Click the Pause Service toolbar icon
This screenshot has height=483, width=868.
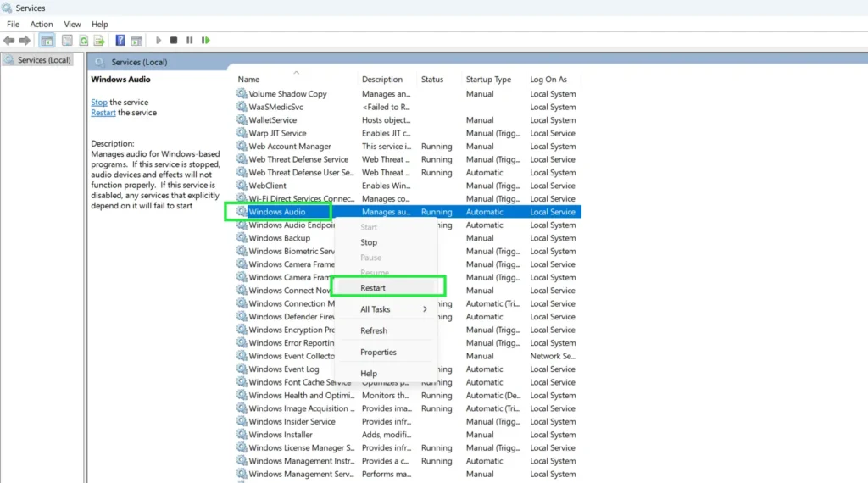189,41
